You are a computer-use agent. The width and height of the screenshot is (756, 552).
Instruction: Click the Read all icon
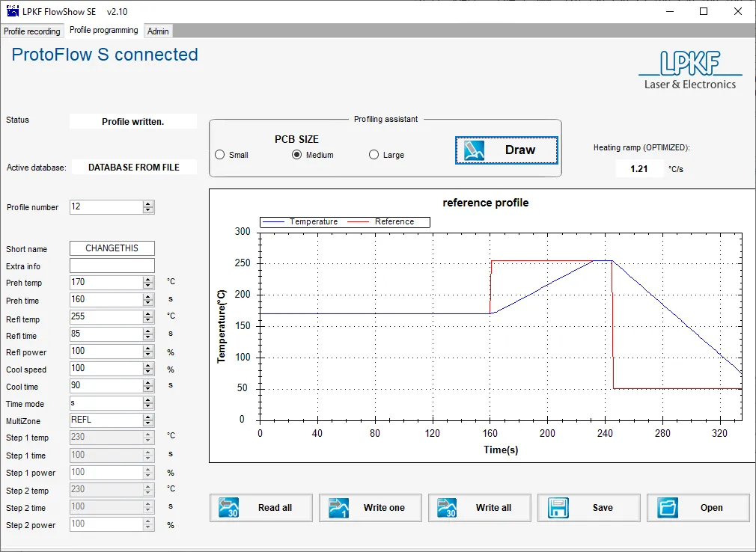[228, 508]
